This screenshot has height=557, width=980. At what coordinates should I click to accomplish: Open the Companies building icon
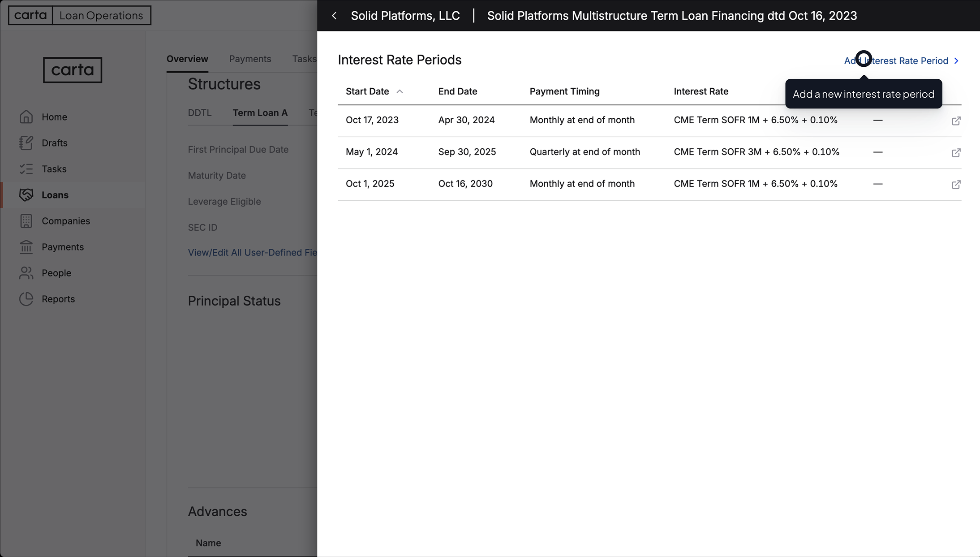26,220
